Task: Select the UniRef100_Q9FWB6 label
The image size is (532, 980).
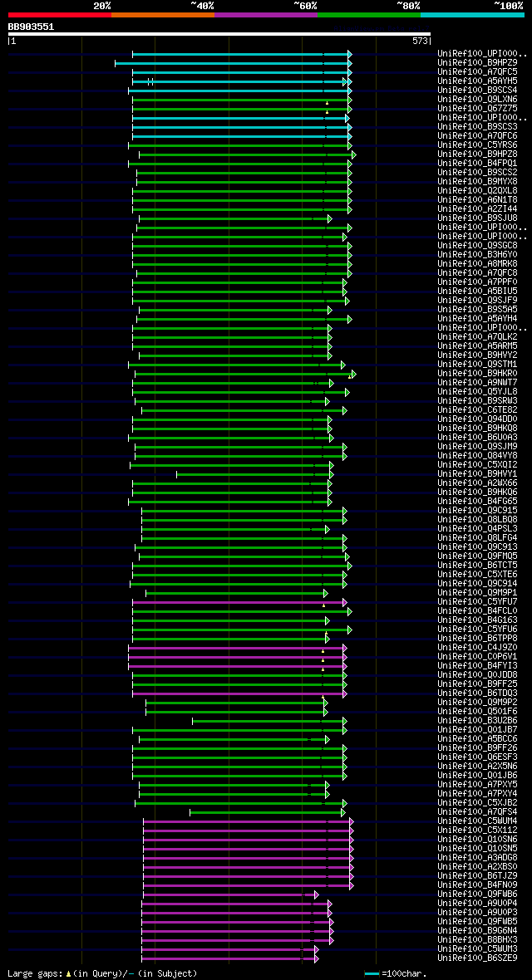Action: coord(477,894)
